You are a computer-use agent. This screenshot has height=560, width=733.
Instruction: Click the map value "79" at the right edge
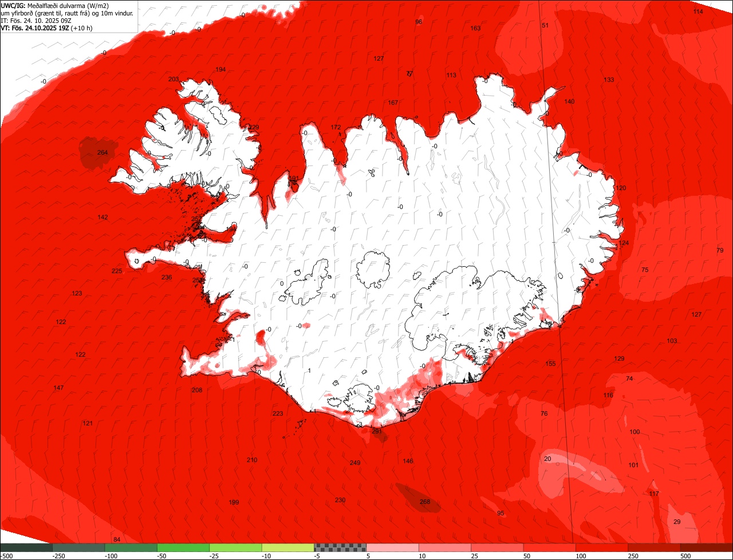(x=720, y=251)
